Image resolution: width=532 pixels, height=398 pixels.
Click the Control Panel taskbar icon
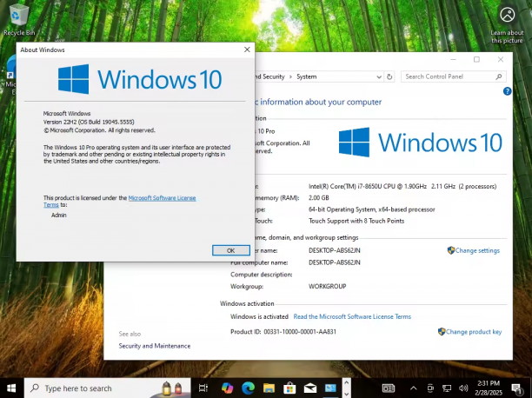pyautogui.click(x=330, y=388)
